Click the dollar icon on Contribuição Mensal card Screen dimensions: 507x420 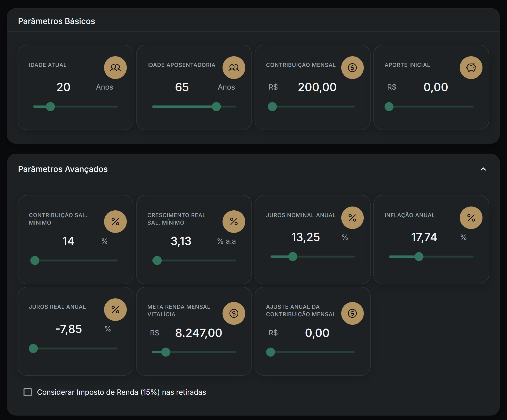pyautogui.click(x=352, y=67)
